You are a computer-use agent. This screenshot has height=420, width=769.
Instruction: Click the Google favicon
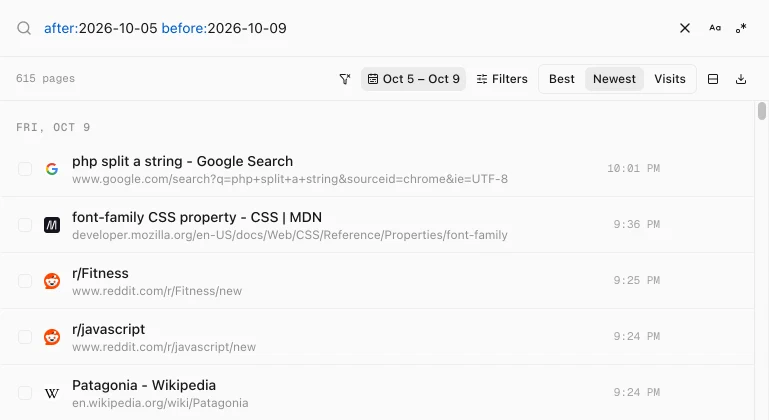pyautogui.click(x=52, y=169)
